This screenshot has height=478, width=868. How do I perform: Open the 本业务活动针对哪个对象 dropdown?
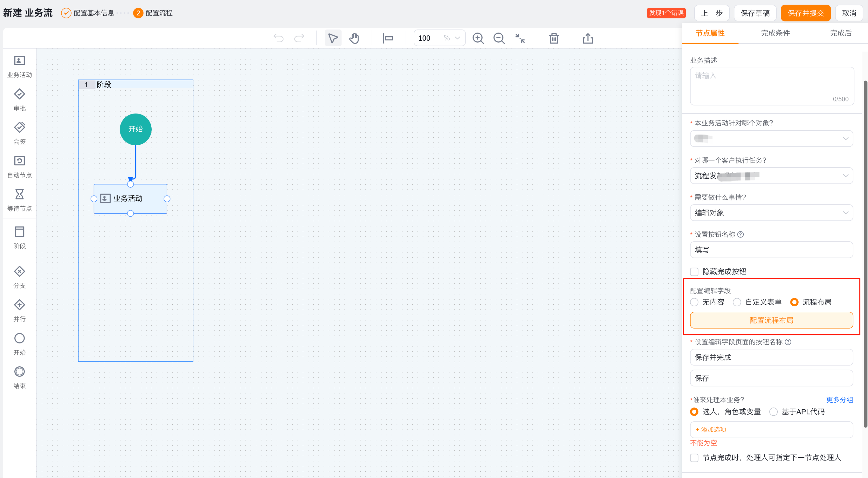pos(771,139)
